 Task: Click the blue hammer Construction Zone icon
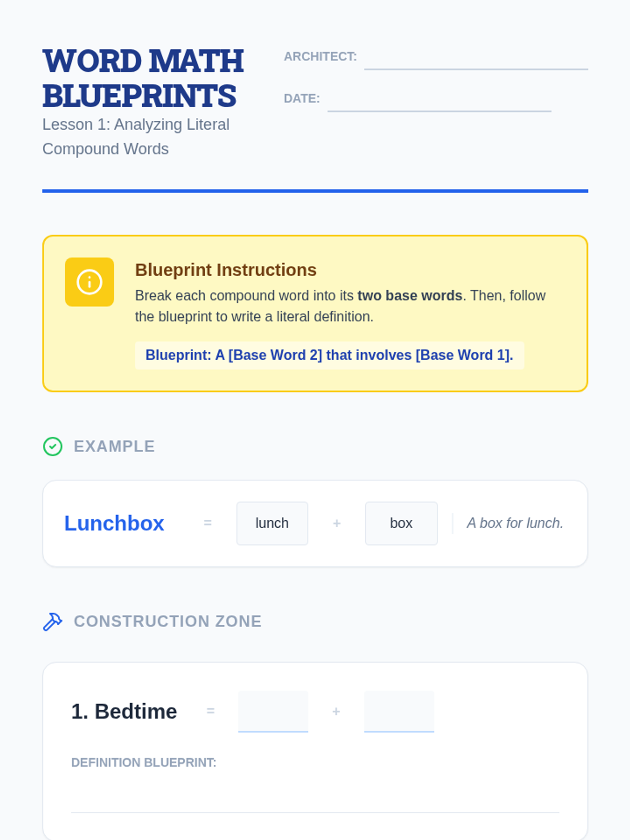pyautogui.click(x=52, y=622)
